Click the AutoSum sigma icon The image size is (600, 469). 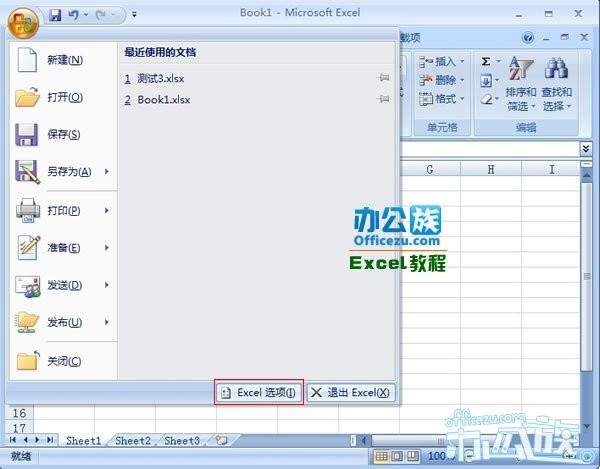[x=486, y=61]
